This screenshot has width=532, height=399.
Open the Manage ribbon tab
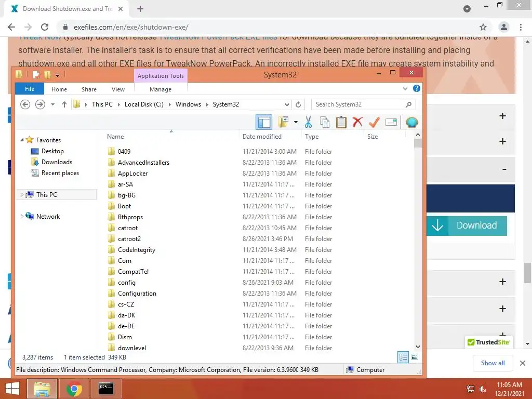pos(161,89)
